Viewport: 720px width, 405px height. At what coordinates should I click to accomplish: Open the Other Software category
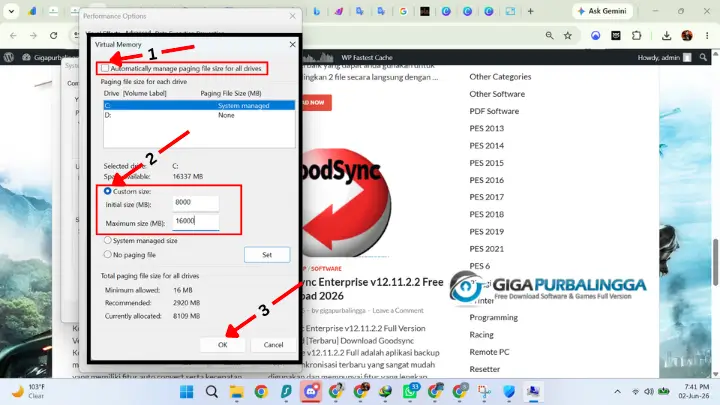coord(497,94)
